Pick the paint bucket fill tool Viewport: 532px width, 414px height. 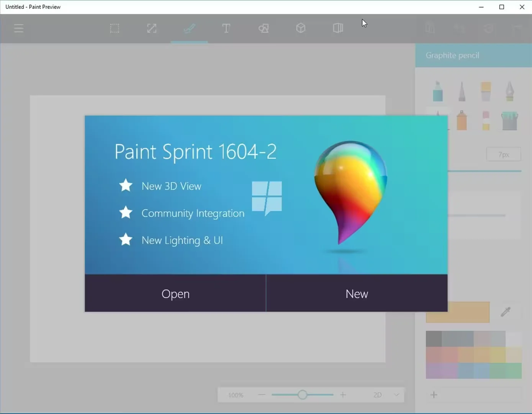(509, 121)
